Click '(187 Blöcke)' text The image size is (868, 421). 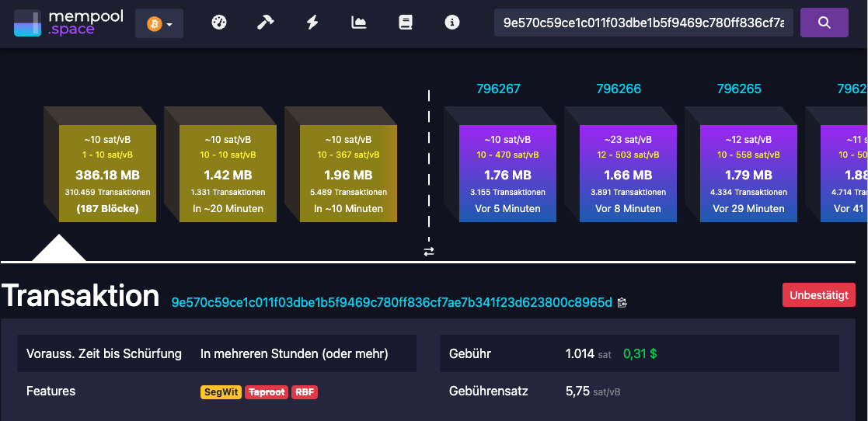point(107,209)
